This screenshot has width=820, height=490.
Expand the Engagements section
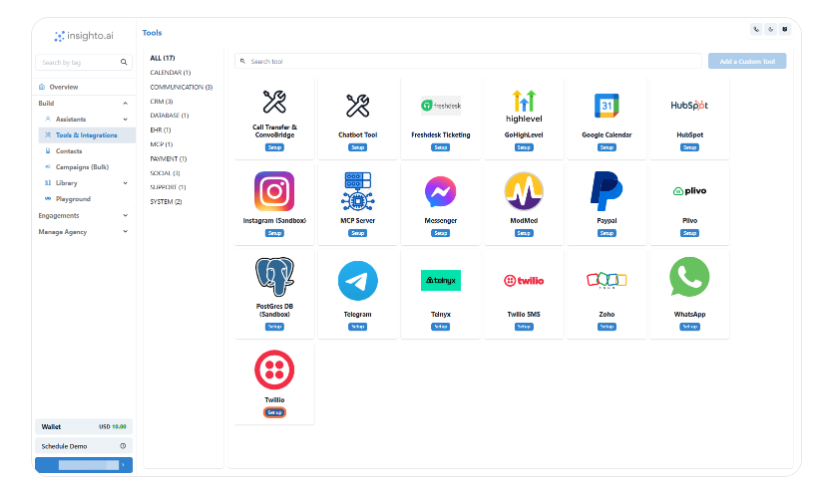coord(84,215)
